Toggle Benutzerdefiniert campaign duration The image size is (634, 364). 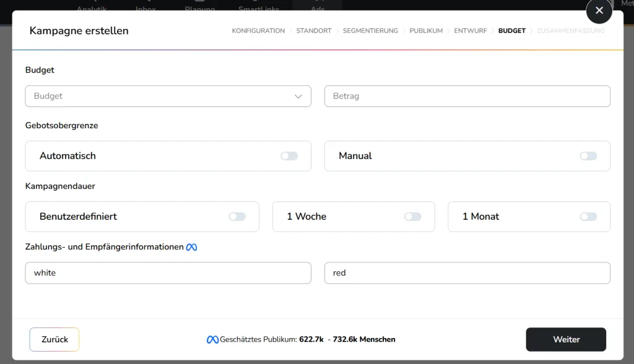(237, 217)
